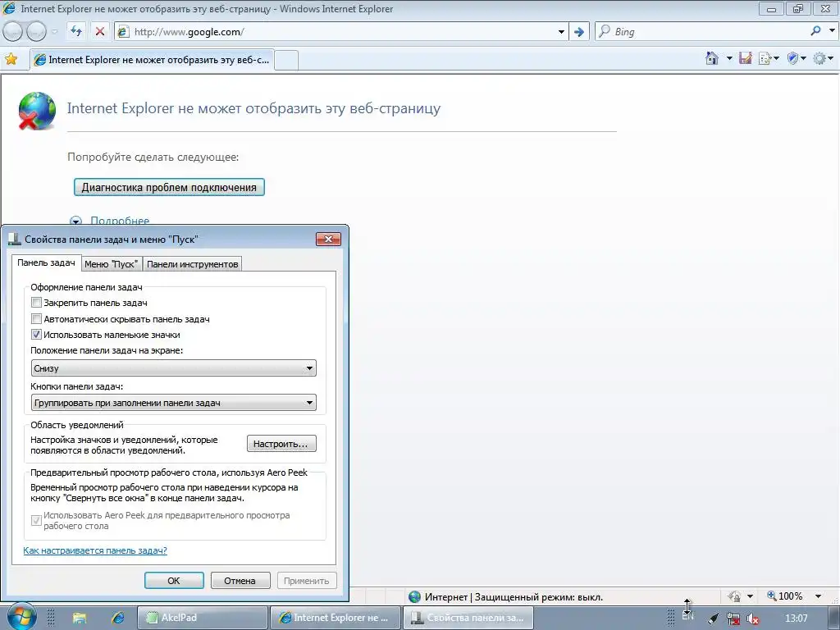Click the Home page house icon
The width and height of the screenshot is (840, 630).
[712, 58]
